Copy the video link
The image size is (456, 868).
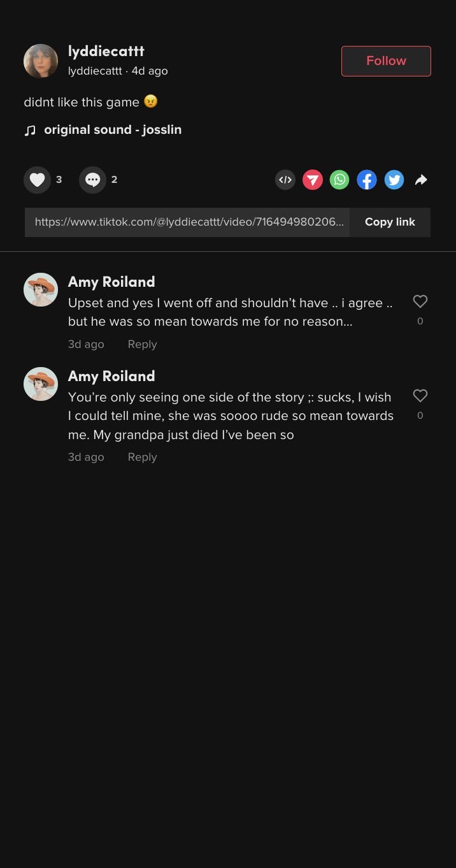390,222
